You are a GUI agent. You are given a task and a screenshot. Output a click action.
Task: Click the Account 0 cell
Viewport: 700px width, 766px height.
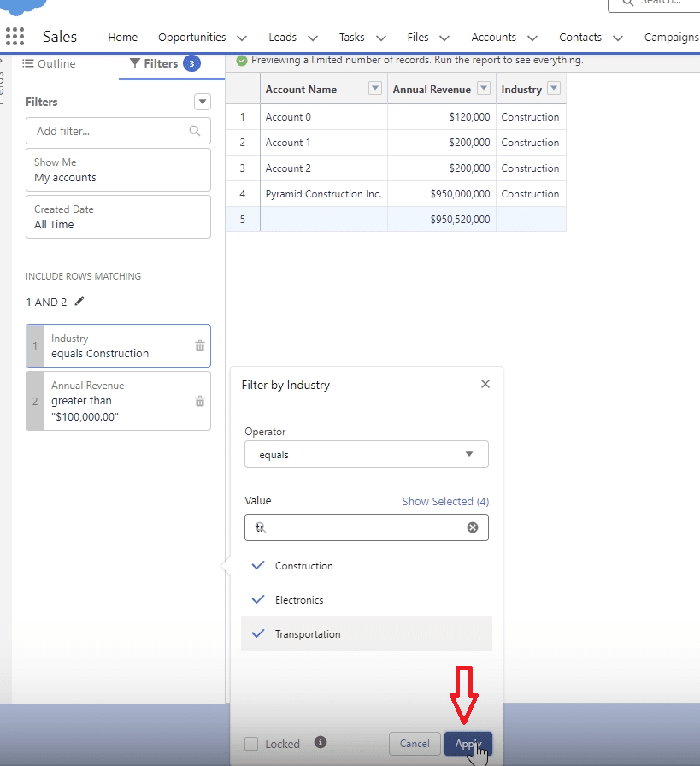pos(324,117)
